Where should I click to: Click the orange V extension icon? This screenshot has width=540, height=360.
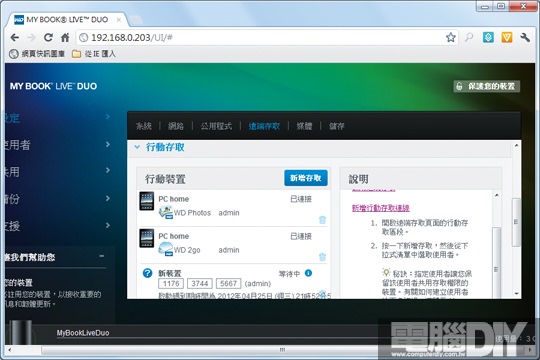pyautogui.click(x=507, y=37)
